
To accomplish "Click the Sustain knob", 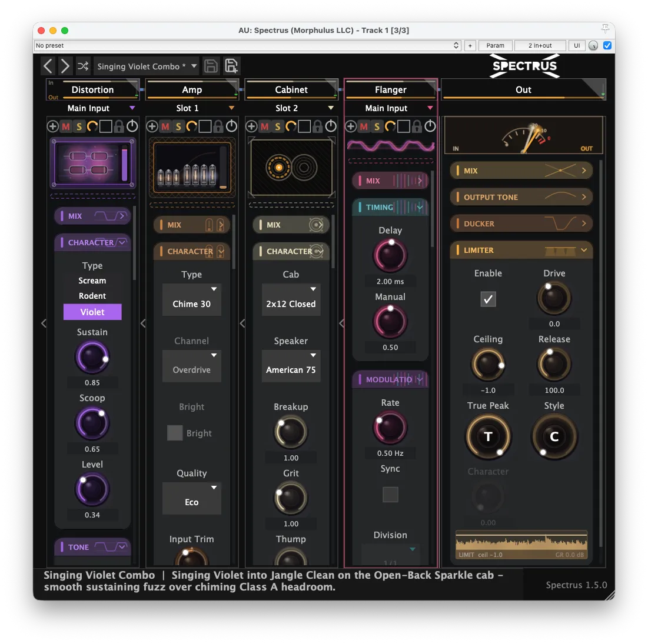I will (92, 358).
